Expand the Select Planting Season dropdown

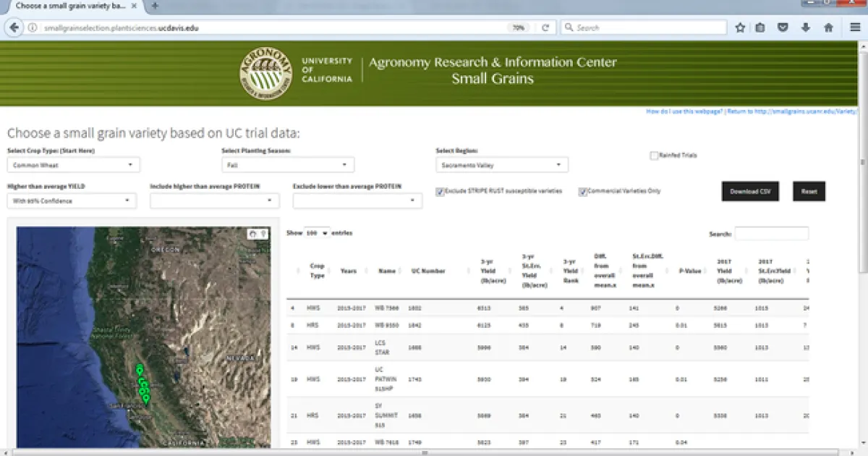[287, 165]
